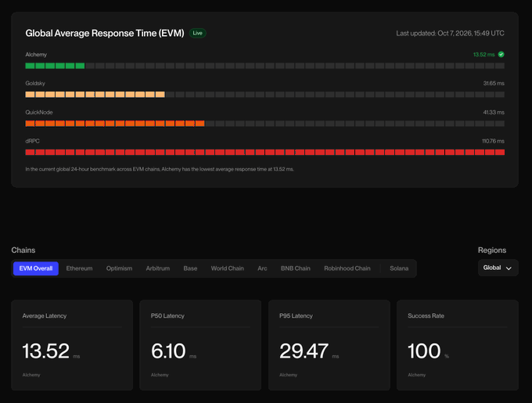Select the EVM Overall tab
The image size is (532, 403).
[x=36, y=268]
